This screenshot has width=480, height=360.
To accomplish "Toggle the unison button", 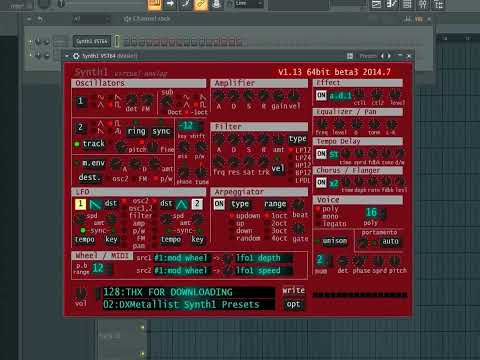I will point(334,241).
